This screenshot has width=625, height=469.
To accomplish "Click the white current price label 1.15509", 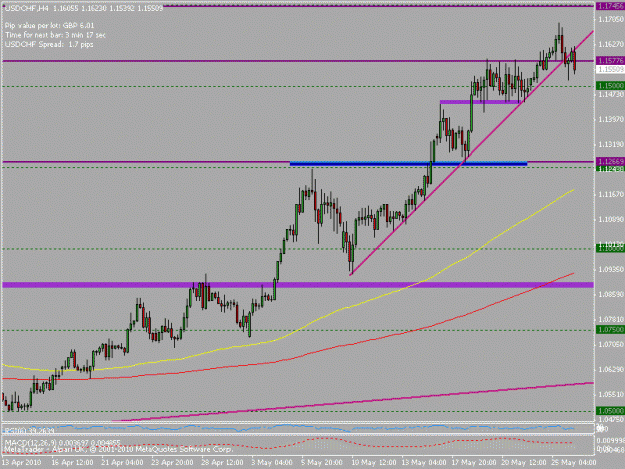I will [610, 69].
